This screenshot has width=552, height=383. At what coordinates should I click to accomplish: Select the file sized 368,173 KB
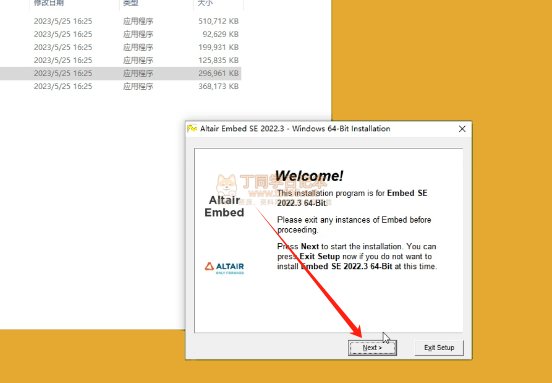[120, 86]
